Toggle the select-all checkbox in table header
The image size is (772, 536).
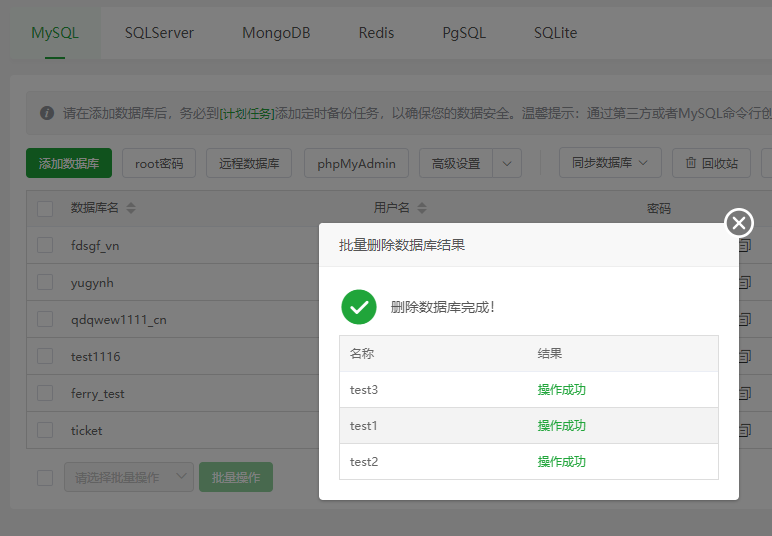click(x=45, y=208)
